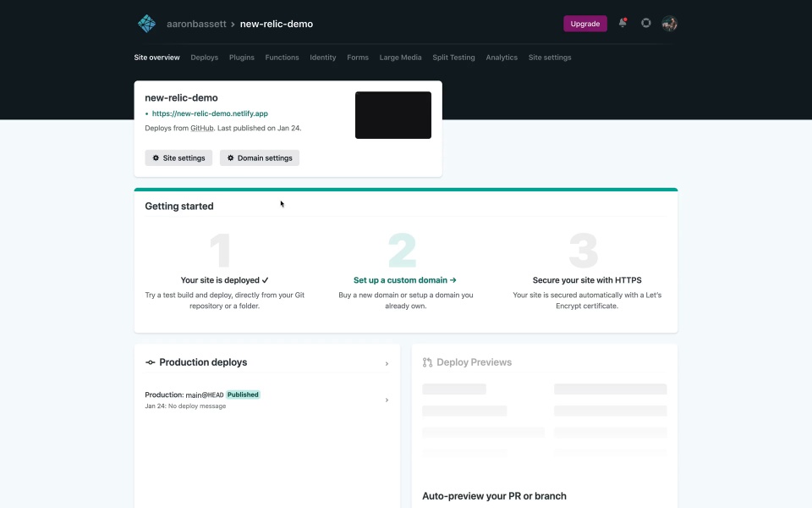The height and width of the screenshot is (508, 812).
Task: Open the support lifebuoy icon
Action: click(x=645, y=23)
